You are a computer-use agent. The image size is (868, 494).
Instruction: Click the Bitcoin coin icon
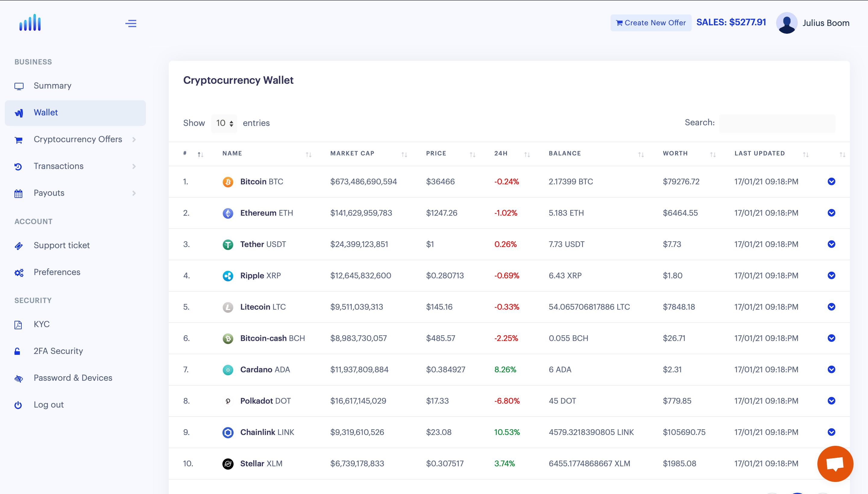(228, 182)
